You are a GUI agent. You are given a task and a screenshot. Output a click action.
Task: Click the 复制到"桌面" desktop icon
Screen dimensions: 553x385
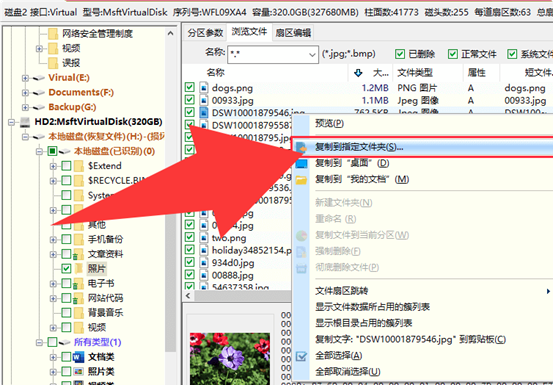(301, 163)
